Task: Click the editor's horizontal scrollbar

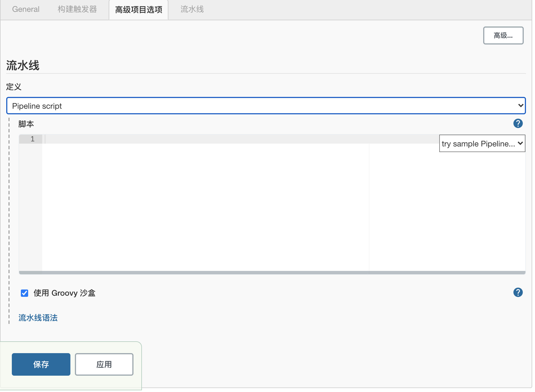Action: tap(272, 273)
